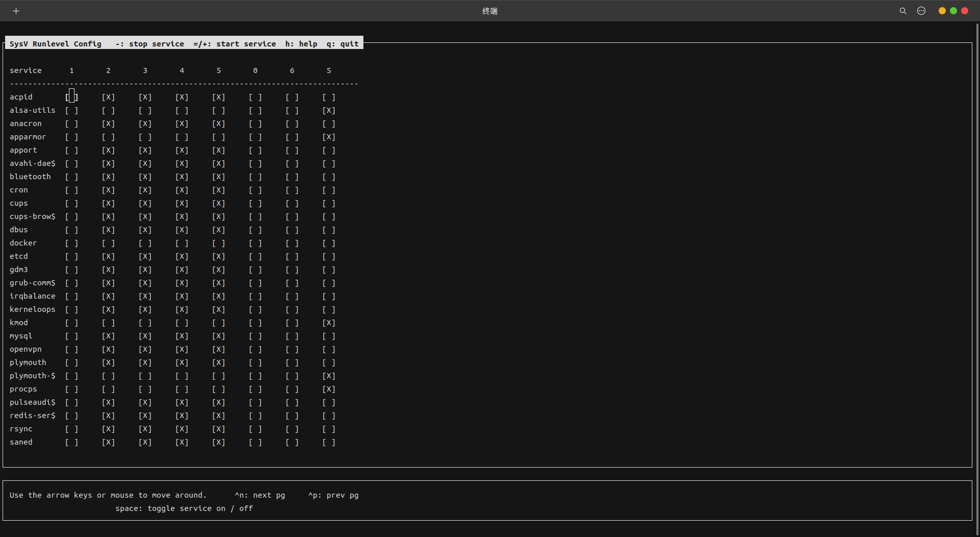Click the 'SysV Runlevel Config' title
The image size is (980, 537).
click(x=55, y=44)
